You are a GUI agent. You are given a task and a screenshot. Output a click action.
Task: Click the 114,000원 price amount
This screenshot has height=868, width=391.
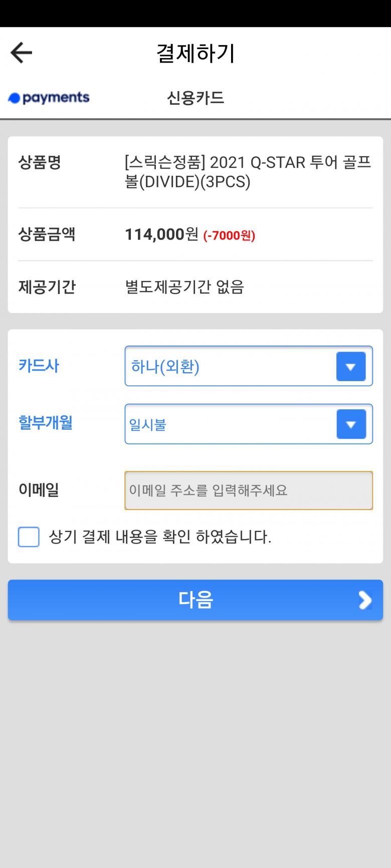click(161, 234)
